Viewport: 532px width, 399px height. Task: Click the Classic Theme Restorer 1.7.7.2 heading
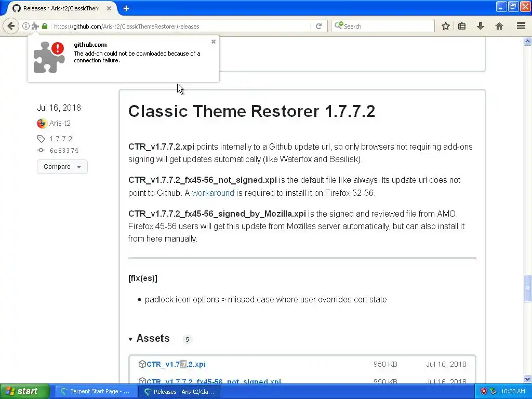click(x=252, y=111)
